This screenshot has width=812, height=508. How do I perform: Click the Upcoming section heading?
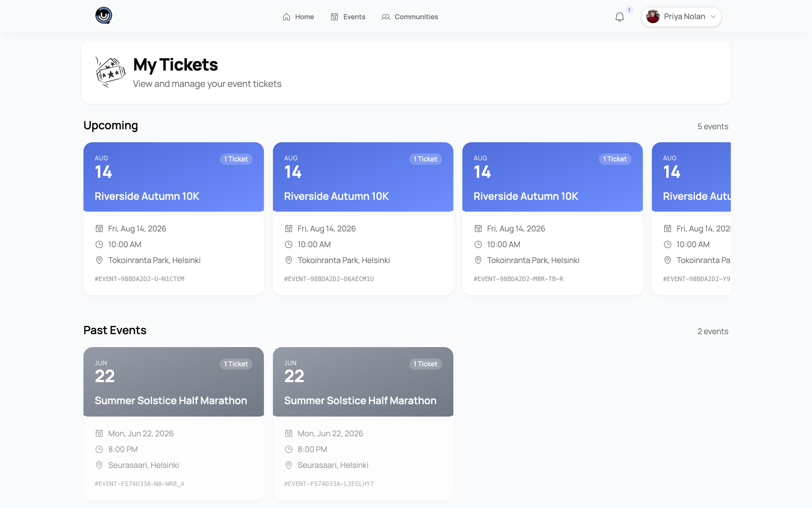click(x=111, y=125)
